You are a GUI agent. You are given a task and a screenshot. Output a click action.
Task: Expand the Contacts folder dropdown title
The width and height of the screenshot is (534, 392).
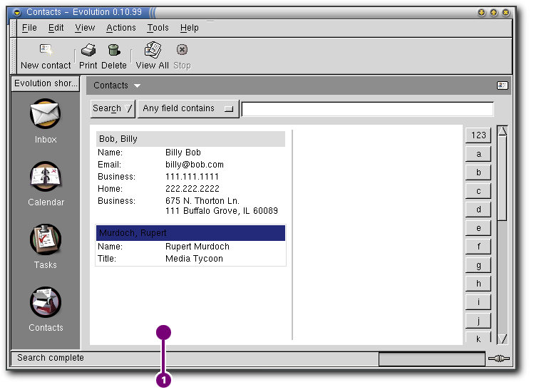[x=117, y=86]
